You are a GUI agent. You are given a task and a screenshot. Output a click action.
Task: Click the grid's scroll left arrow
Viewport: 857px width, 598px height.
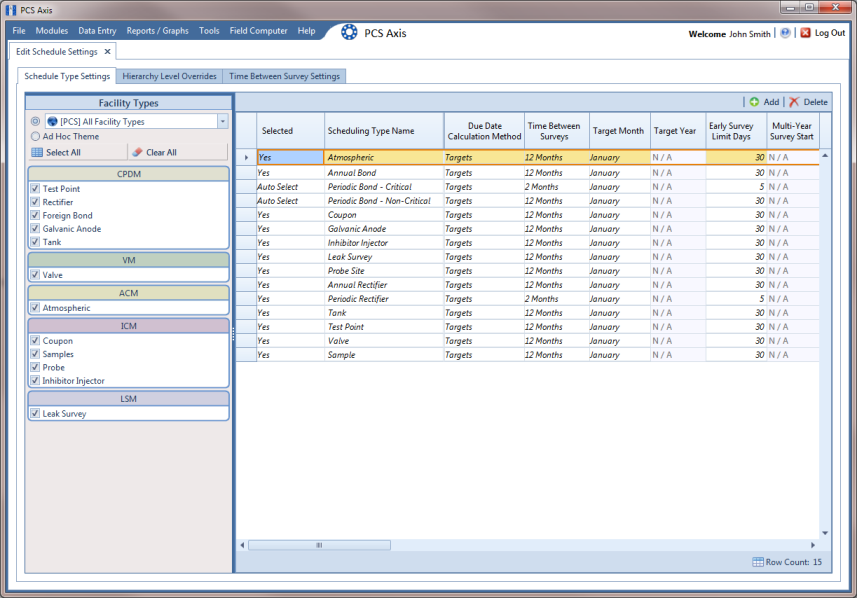coord(242,545)
